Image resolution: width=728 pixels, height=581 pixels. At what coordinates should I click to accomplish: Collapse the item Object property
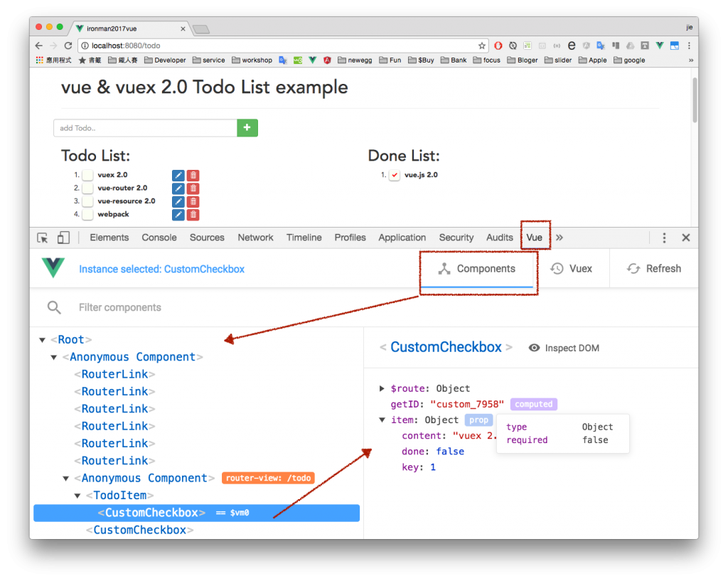[382, 420]
